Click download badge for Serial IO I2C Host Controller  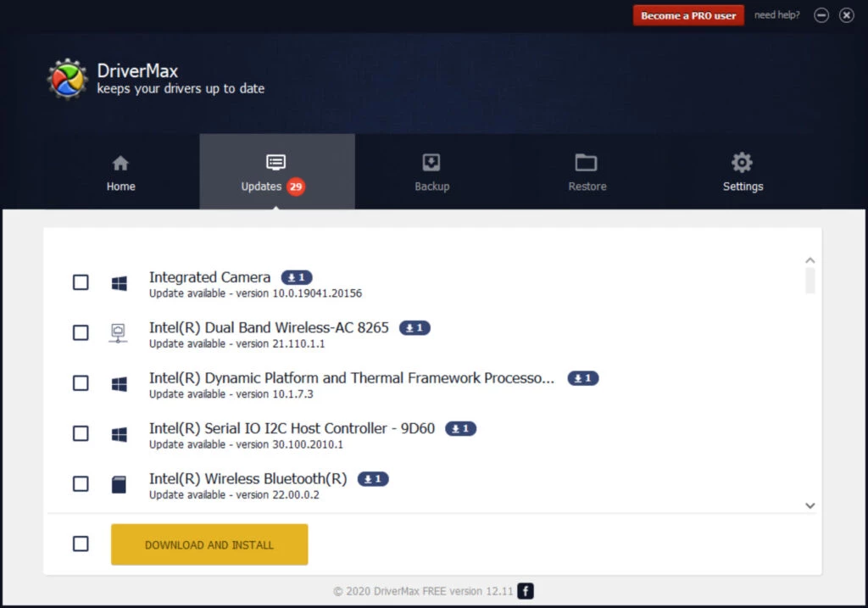click(x=460, y=429)
